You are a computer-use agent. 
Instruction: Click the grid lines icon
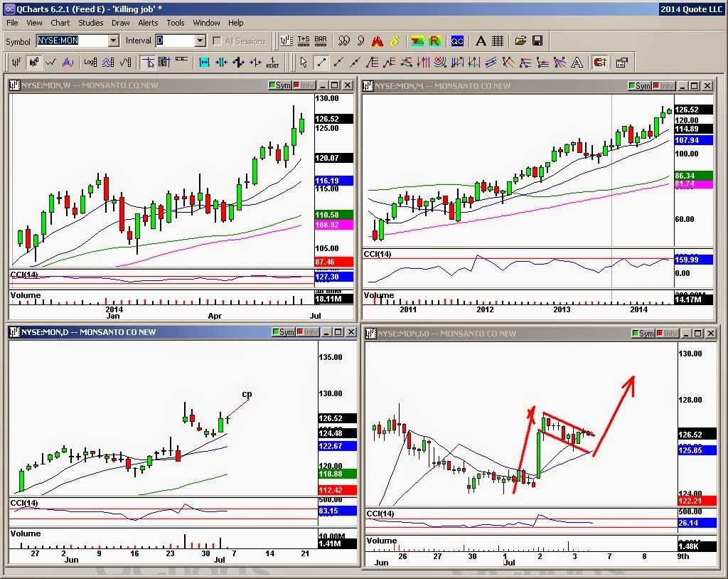pyautogui.click(x=498, y=41)
